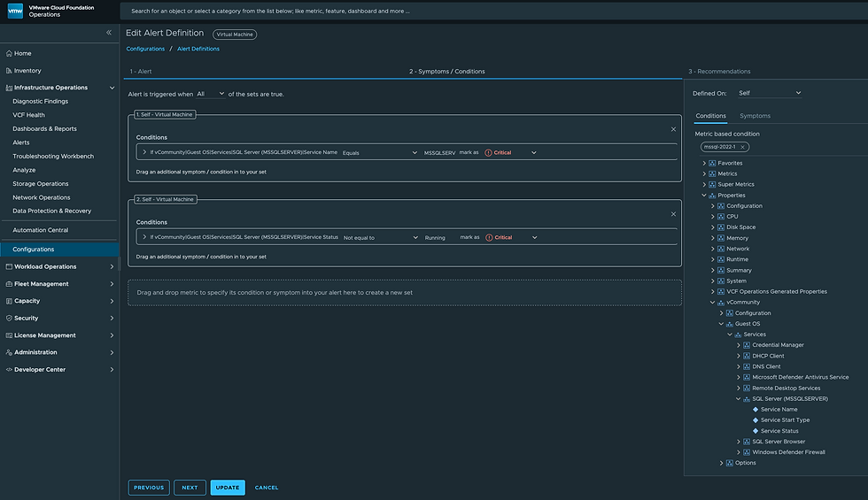This screenshot has height=500, width=868.
Task: Switch to the Conditions tab
Action: (x=710, y=116)
